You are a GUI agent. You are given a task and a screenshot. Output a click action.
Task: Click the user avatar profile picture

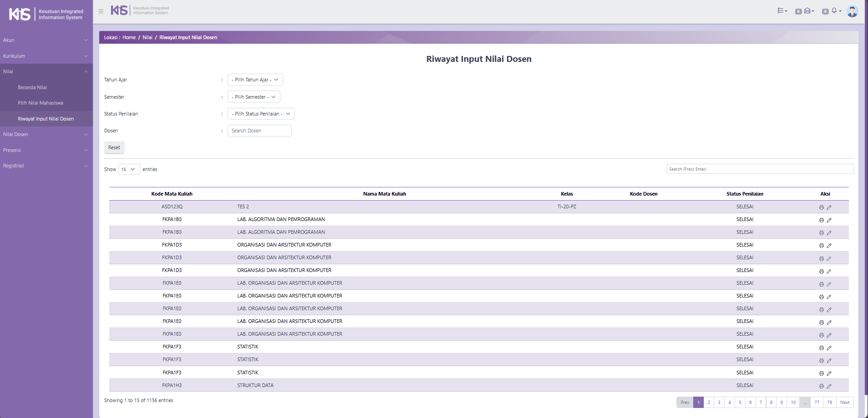pyautogui.click(x=852, y=11)
